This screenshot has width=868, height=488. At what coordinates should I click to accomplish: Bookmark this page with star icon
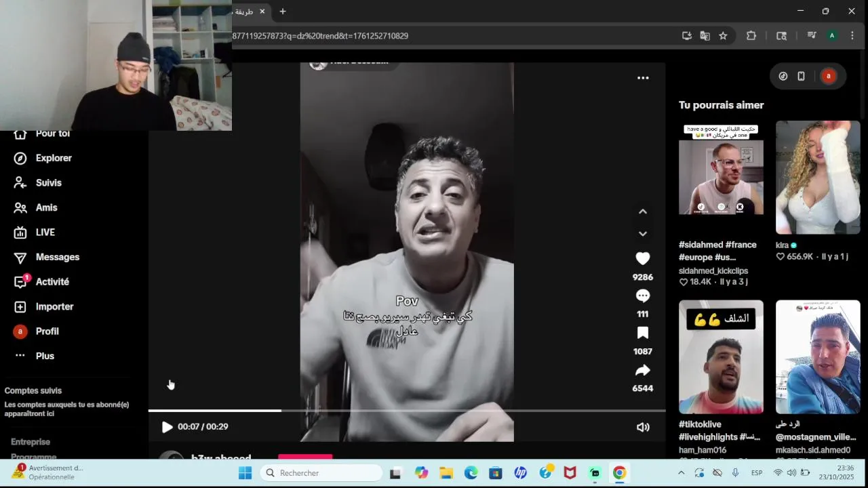[723, 36]
